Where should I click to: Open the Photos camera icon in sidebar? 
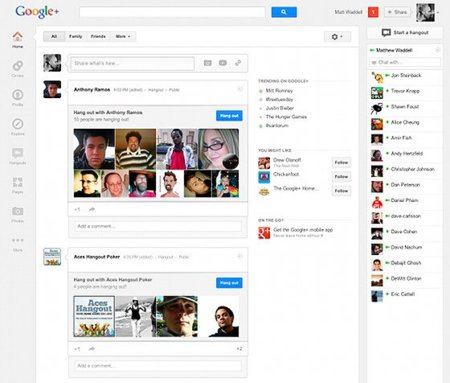17,211
